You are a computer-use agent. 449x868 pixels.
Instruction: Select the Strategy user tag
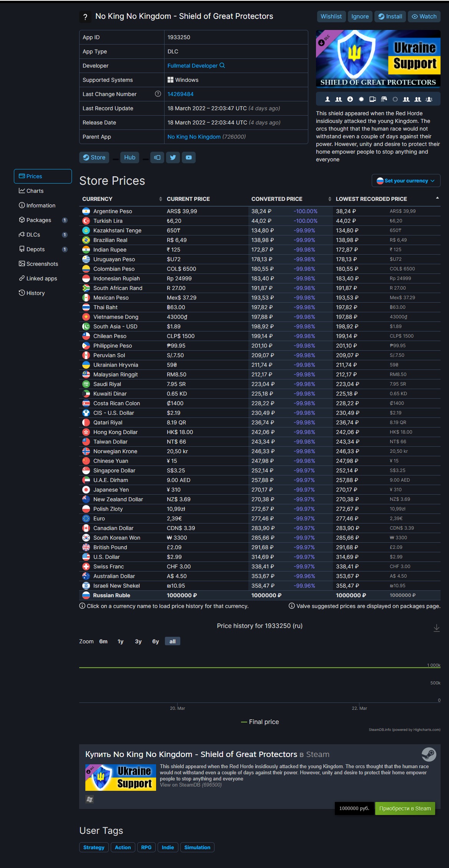(94, 847)
